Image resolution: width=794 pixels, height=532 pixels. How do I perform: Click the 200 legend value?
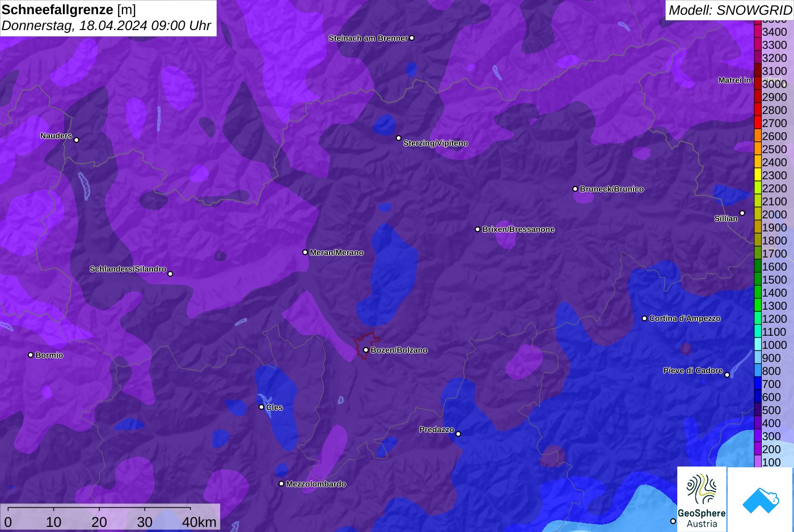pos(772,449)
